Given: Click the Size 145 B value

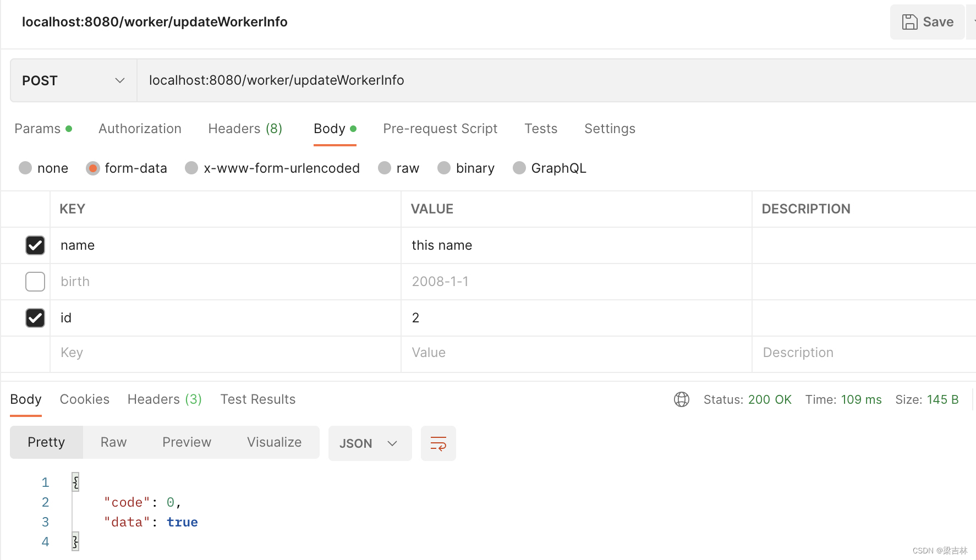Looking at the screenshot, I should tap(942, 400).
